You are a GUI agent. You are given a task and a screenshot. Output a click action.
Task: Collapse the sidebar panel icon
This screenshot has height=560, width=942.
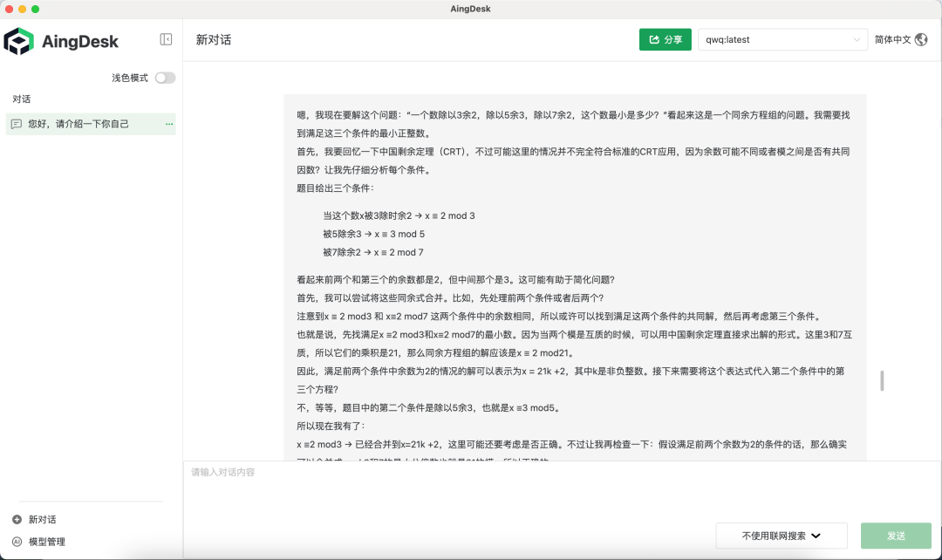click(x=166, y=39)
